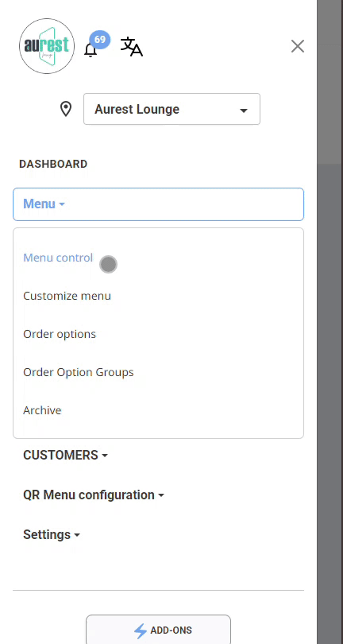The width and height of the screenshot is (343, 644).
Task: Open Order Option Groups
Action: pyautogui.click(x=79, y=372)
